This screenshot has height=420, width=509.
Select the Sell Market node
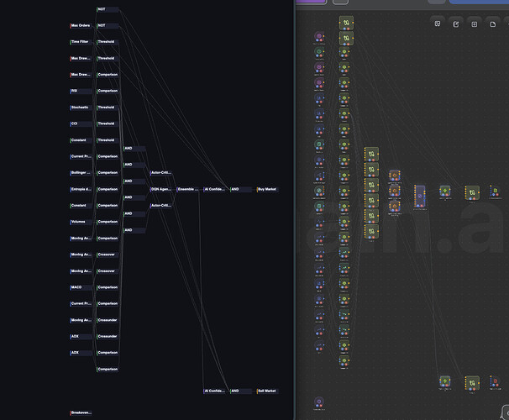coord(267,391)
